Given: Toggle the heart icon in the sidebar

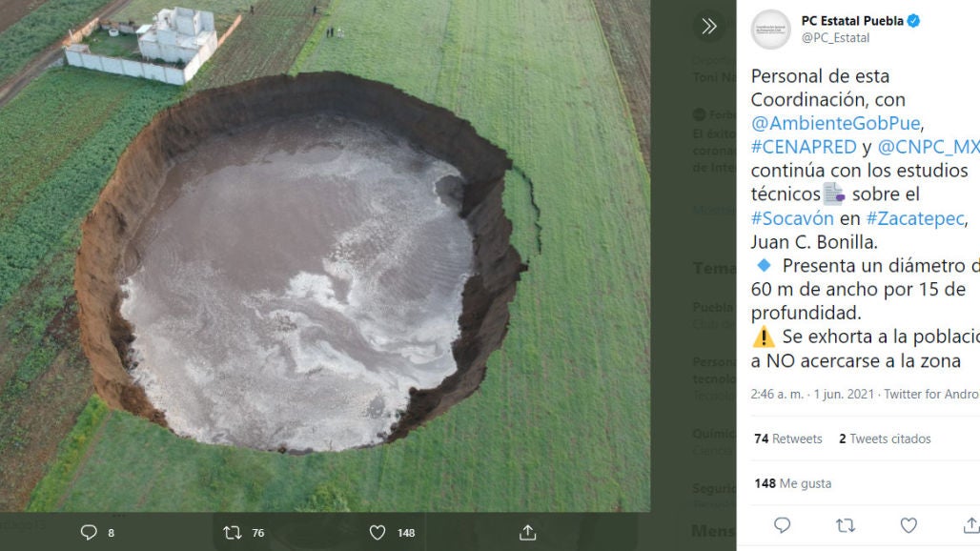Looking at the screenshot, I should point(909,525).
